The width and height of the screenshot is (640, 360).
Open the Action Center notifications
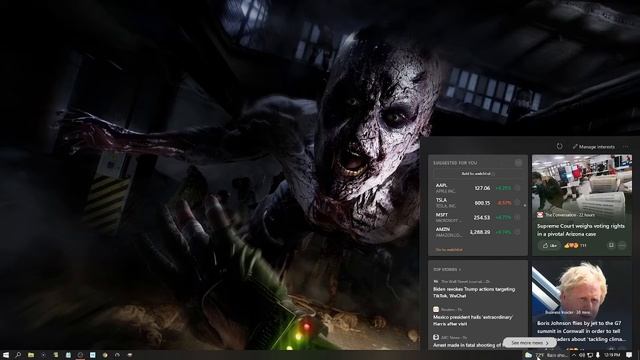click(x=629, y=355)
